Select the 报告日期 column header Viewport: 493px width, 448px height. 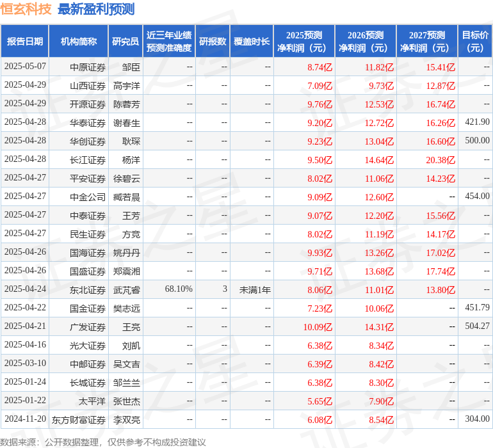click(25, 41)
